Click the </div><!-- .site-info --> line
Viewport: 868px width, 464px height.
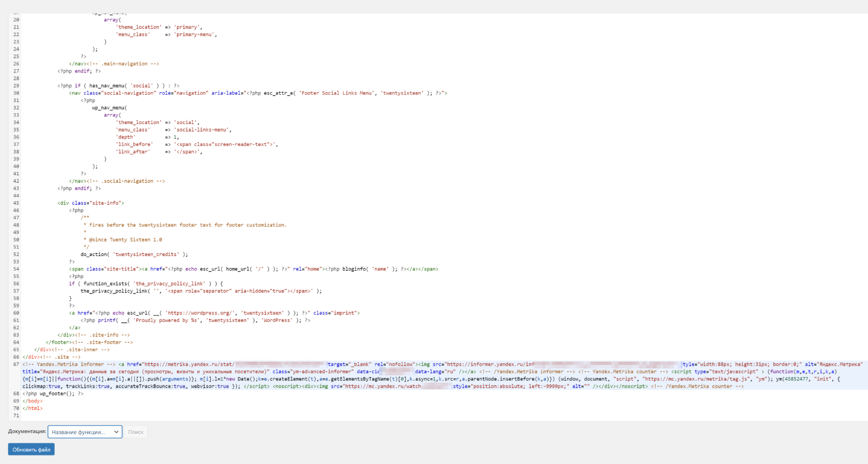[94, 335]
